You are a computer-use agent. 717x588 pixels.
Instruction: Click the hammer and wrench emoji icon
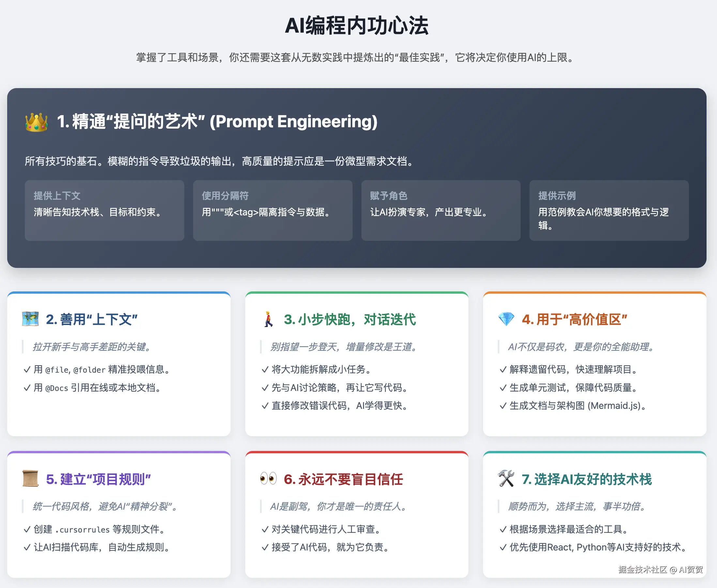[506, 479]
